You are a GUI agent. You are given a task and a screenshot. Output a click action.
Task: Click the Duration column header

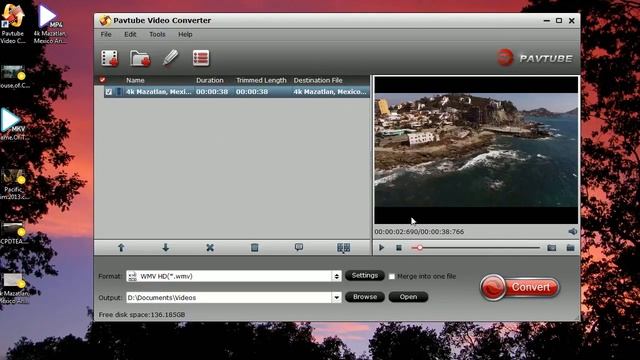tap(209, 80)
